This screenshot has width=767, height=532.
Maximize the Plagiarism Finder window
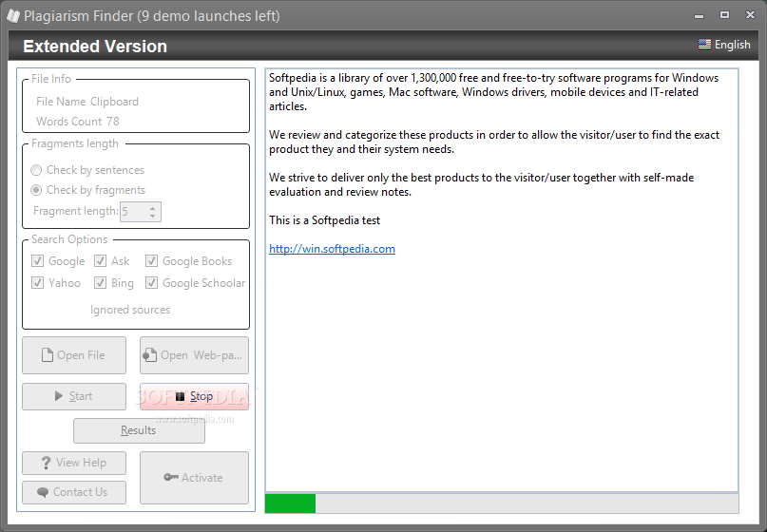[724, 15]
